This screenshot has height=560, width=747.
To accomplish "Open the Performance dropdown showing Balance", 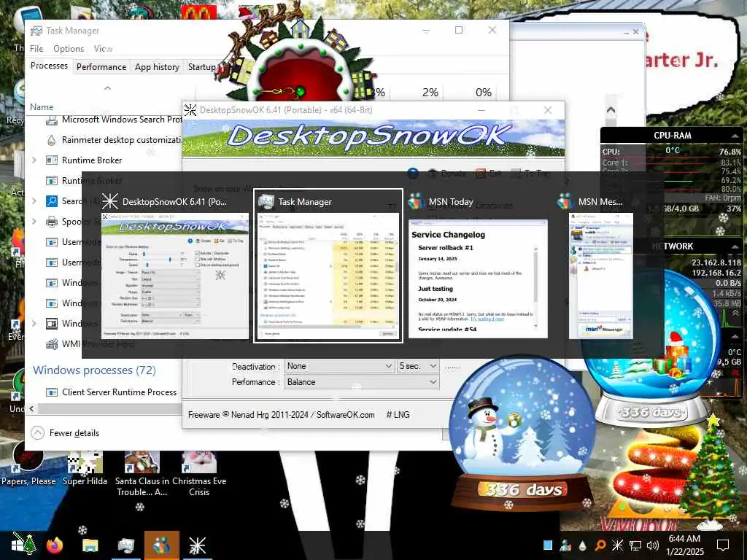I will coord(362,382).
